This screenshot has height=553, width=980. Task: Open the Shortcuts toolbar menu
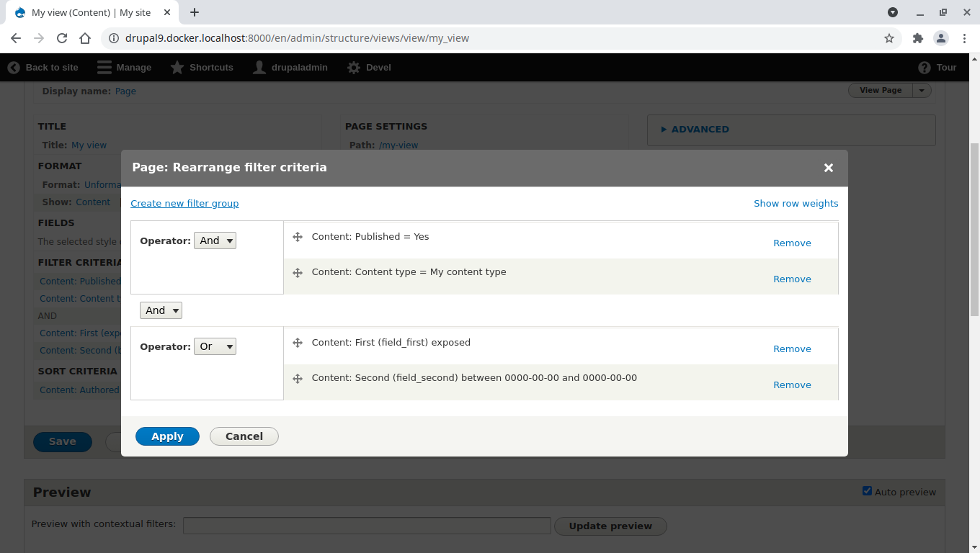(202, 68)
